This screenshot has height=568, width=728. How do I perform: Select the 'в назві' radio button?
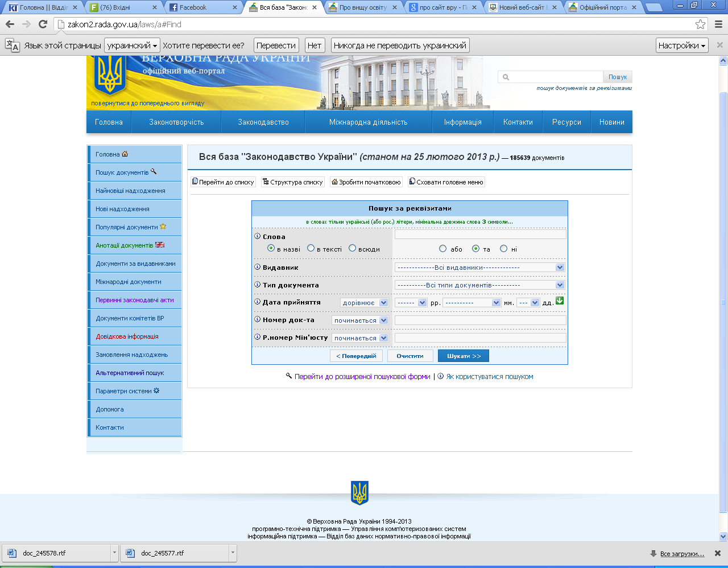point(271,248)
